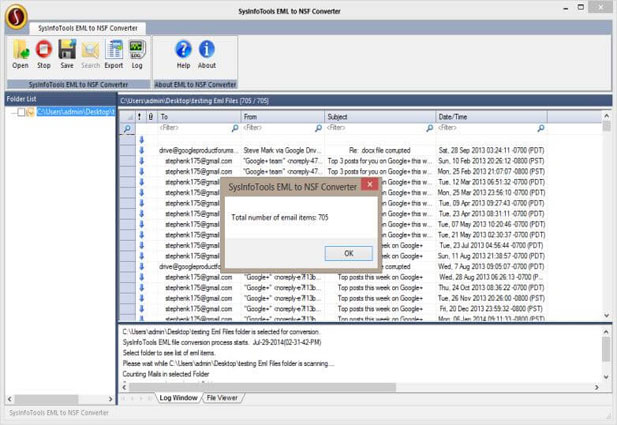The image size is (617, 425).
Task: Click the log window horizontal scrollbar thumb
Action: (262, 387)
